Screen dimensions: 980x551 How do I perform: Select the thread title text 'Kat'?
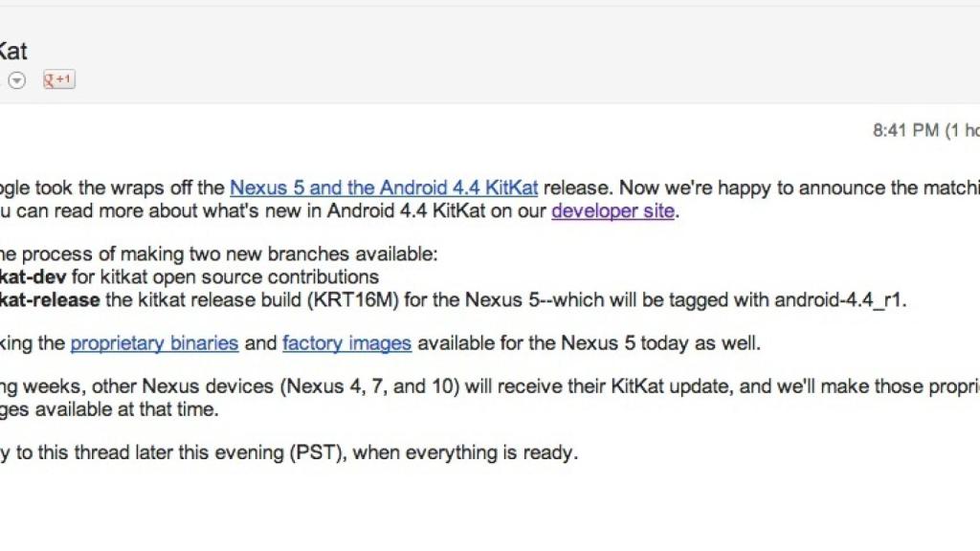[x=13, y=51]
